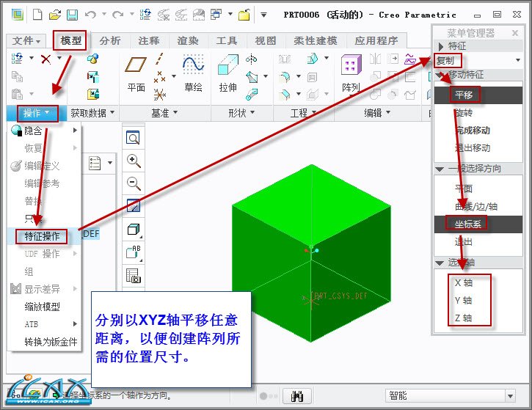532x410 pixels.
Task: Click the green cube model in viewport
Action: click(311, 253)
